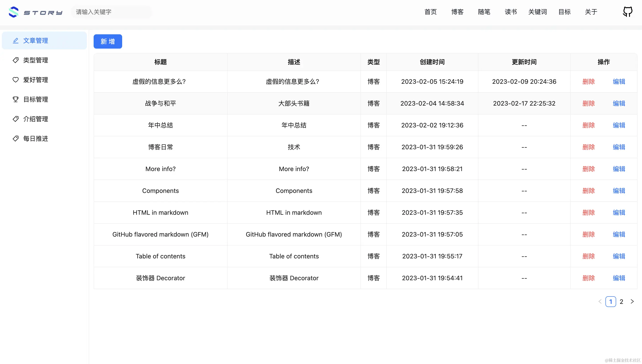Click the trophy icon beside 目标管理
642x364 pixels.
click(x=16, y=99)
